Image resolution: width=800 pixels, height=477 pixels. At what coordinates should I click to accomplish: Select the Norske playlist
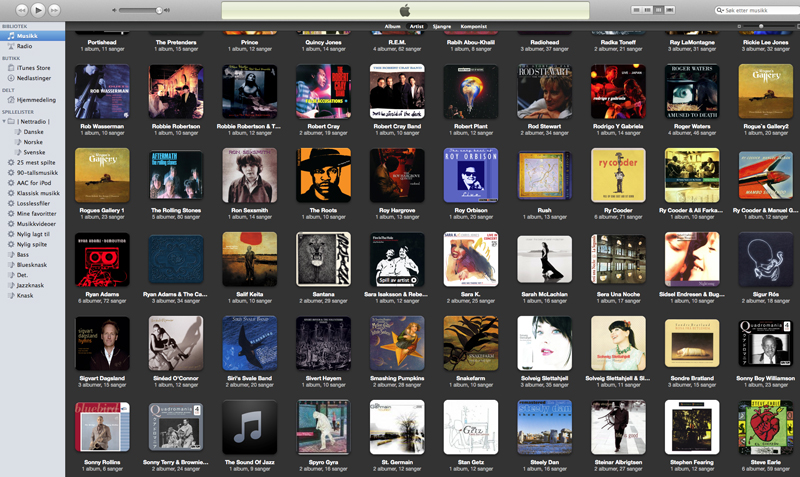[32, 142]
